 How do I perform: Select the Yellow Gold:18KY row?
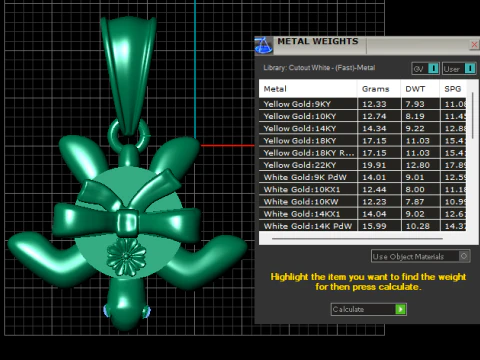[362, 141]
